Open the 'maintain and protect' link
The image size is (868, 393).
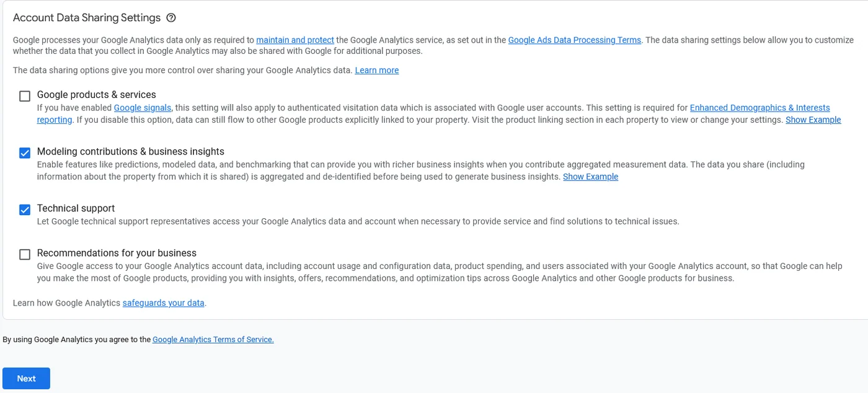[x=295, y=40]
